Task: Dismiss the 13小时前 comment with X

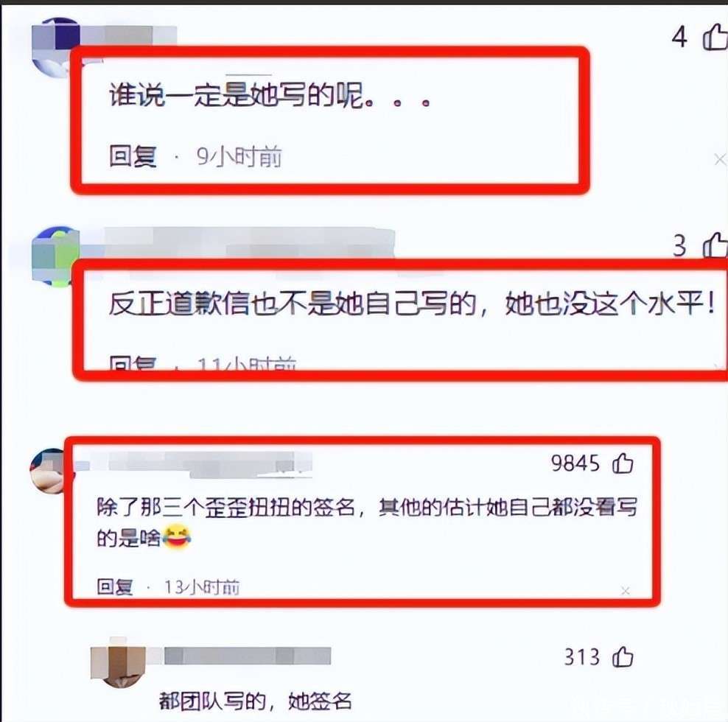Action: 626,591
